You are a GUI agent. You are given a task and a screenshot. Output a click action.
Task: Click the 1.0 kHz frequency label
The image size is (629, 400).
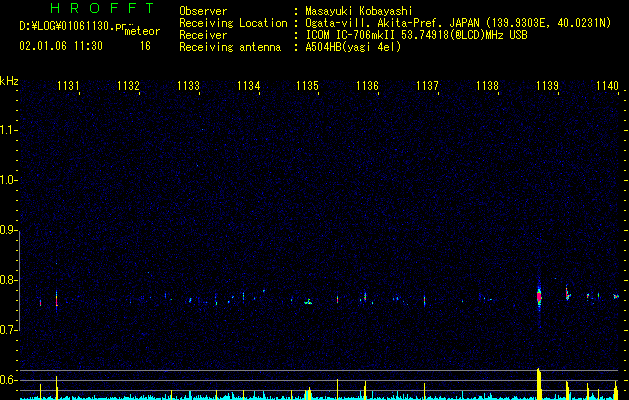(x=7, y=180)
